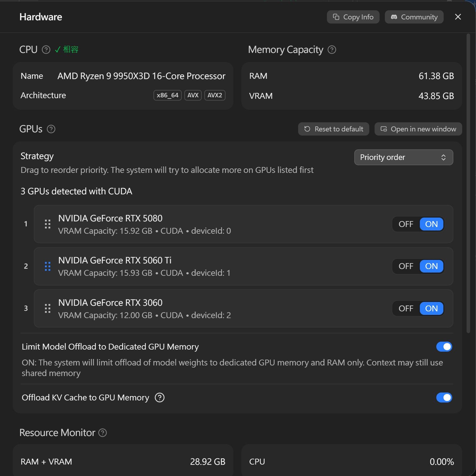Screen dimensions: 476x476
Task: Click Reset to default
Action: 333,129
